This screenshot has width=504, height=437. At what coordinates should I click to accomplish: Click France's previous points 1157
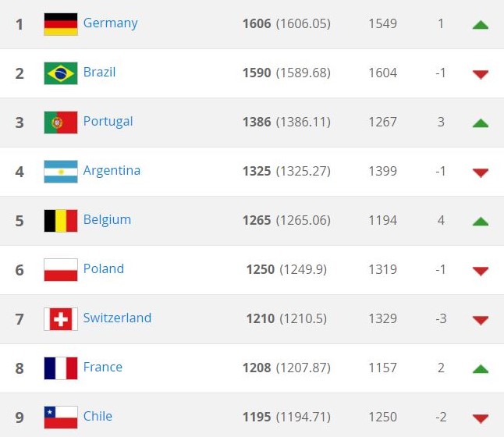click(382, 368)
